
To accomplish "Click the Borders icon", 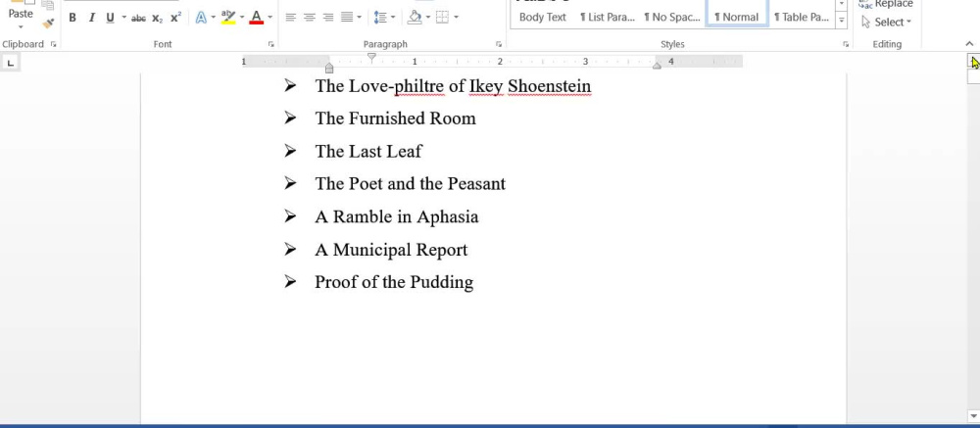I will click(x=443, y=18).
